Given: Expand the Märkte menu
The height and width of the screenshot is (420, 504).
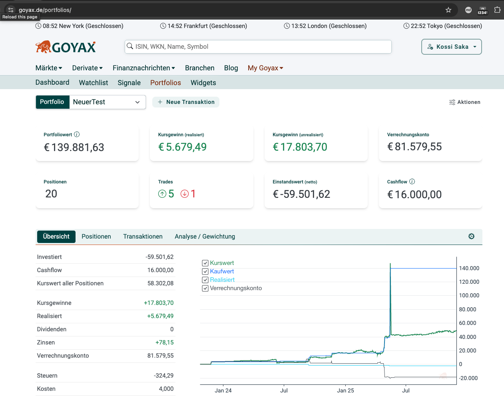Looking at the screenshot, I should [x=48, y=68].
